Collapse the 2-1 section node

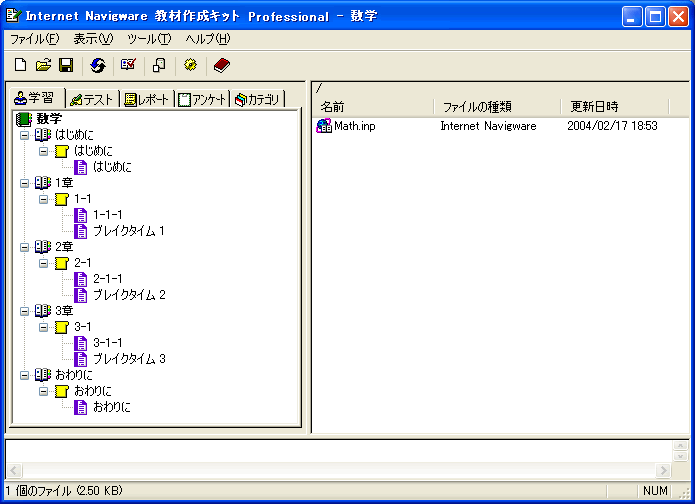click(43, 263)
